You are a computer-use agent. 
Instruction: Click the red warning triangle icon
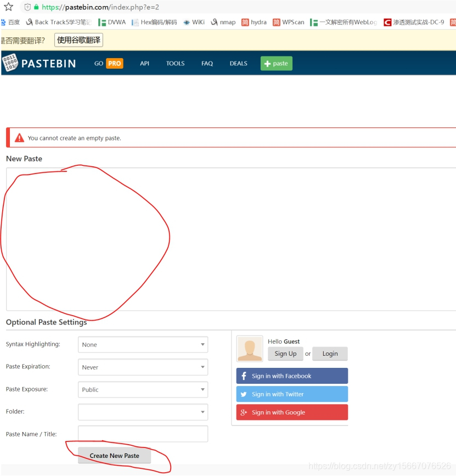(19, 138)
